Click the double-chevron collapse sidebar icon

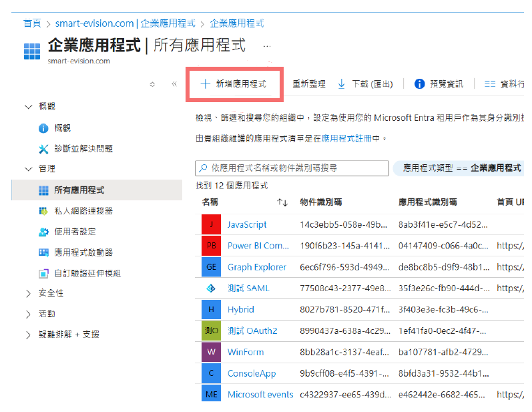[174, 84]
